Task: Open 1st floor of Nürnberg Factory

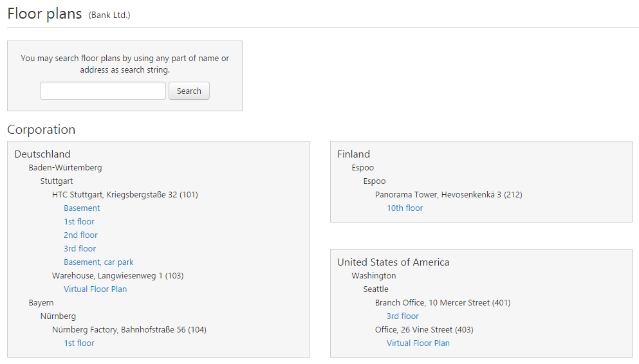Action: tap(79, 343)
